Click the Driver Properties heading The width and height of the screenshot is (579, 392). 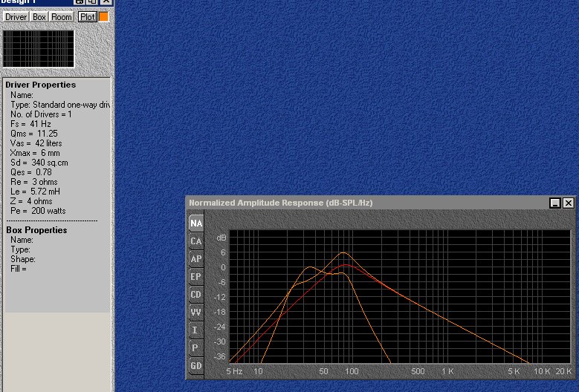41,85
